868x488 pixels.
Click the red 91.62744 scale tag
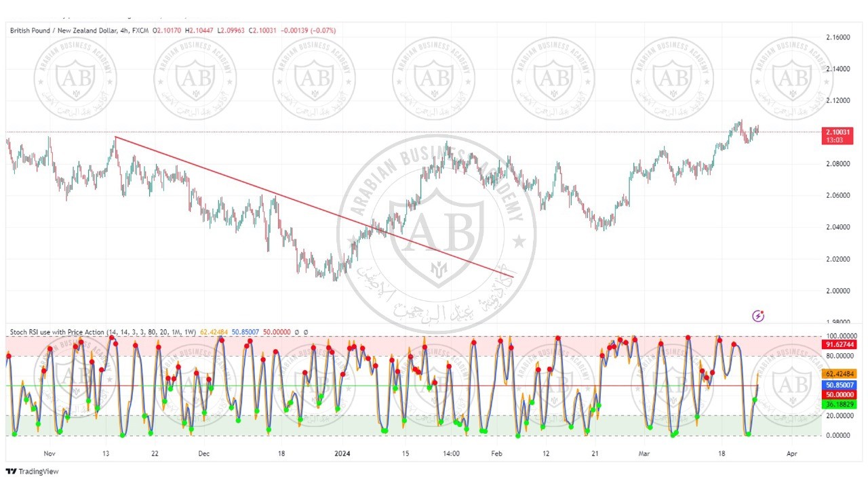click(840, 344)
